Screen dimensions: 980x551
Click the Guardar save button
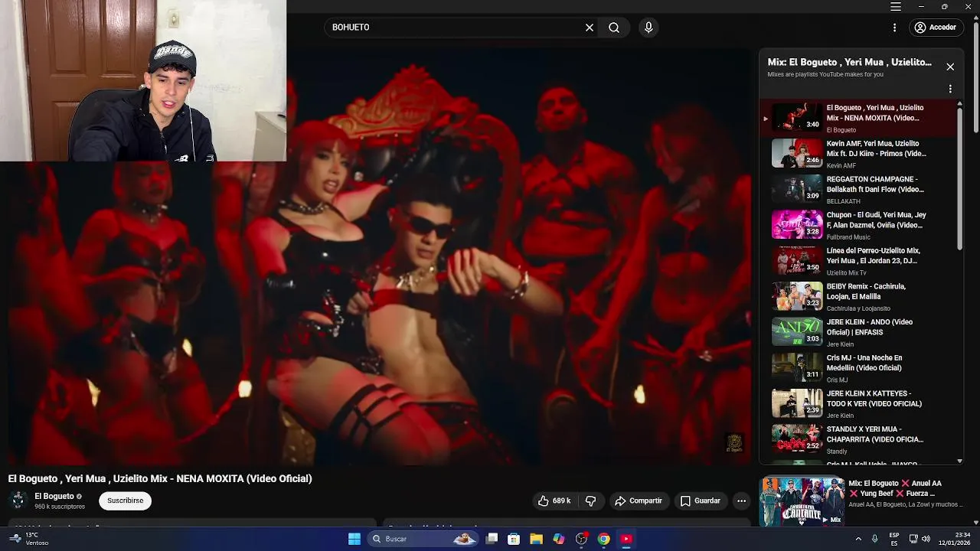coord(701,500)
